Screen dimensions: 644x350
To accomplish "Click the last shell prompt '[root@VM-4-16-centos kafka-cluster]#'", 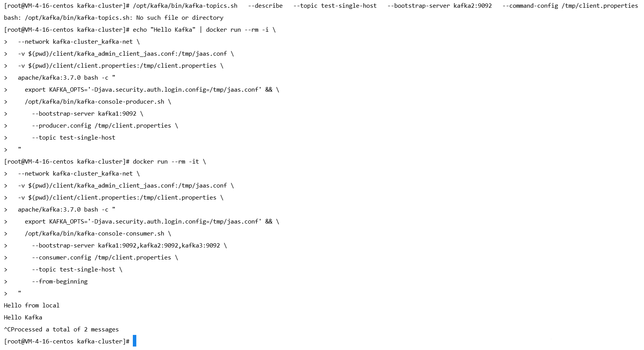I will 67,341.
